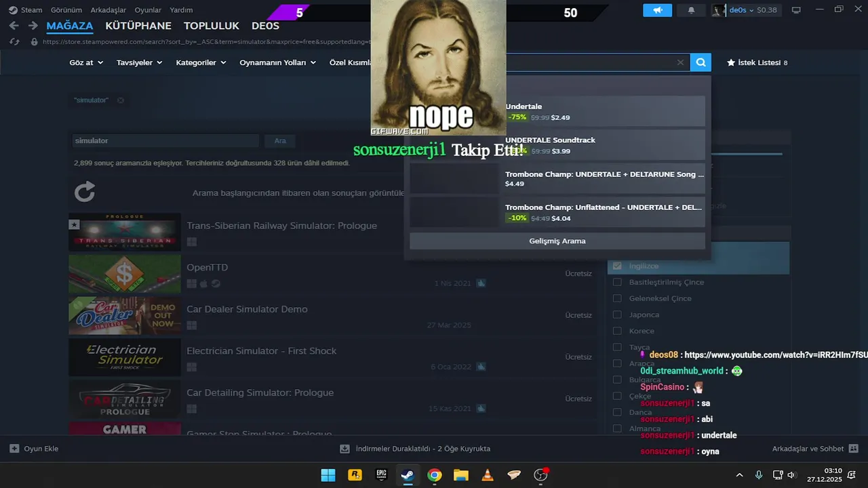868x488 pixels.
Task: Click the blue announcements megaphone button
Action: coord(657,10)
